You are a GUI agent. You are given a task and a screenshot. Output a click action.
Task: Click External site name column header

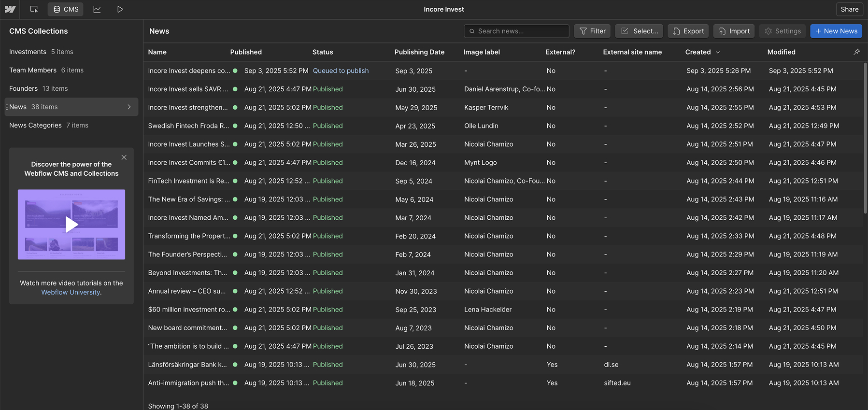tap(632, 52)
